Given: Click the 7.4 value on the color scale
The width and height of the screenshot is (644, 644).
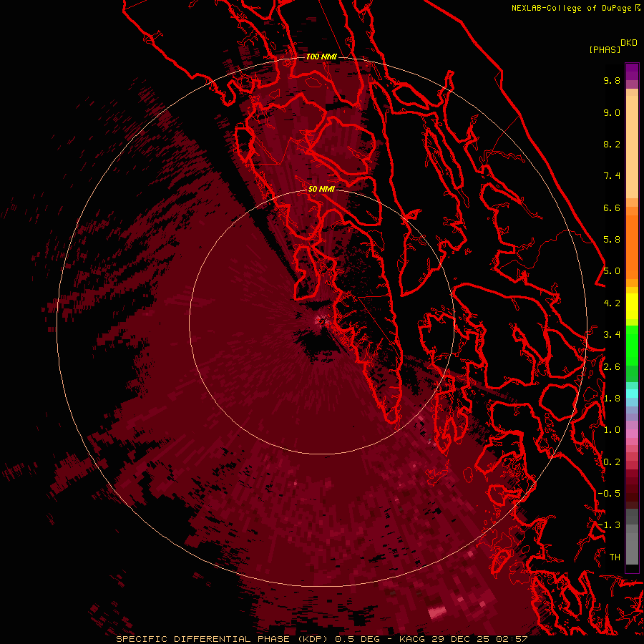Looking at the screenshot, I should 612,176.
